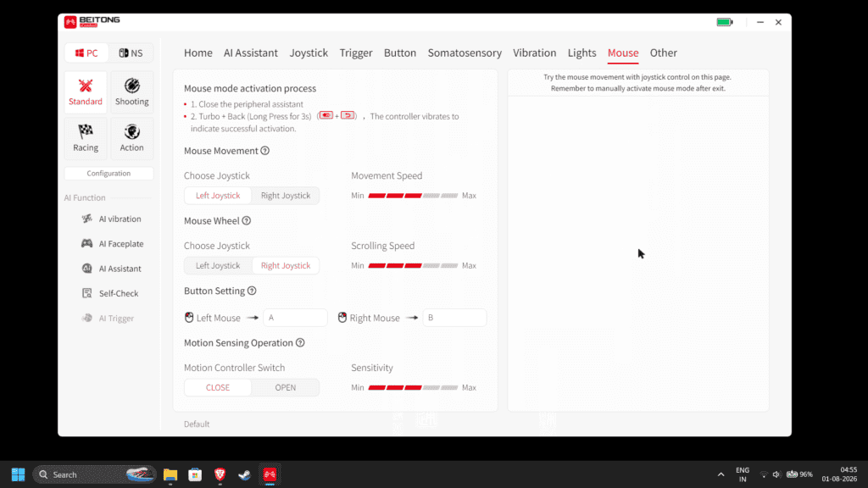The height and width of the screenshot is (488, 868).
Task: Open Left Mouse button mapping field
Action: tap(295, 318)
